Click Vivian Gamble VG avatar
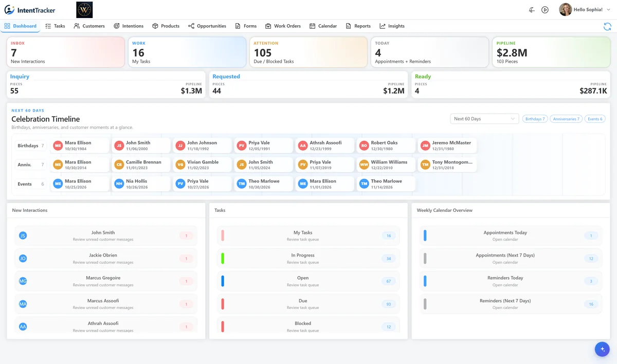The width and height of the screenshot is (617, 364). [180, 165]
